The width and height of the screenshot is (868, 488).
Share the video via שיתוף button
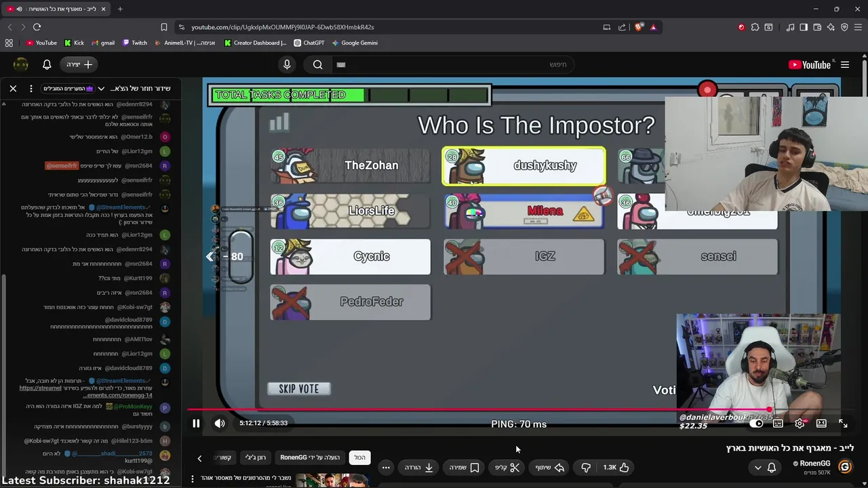(x=549, y=467)
